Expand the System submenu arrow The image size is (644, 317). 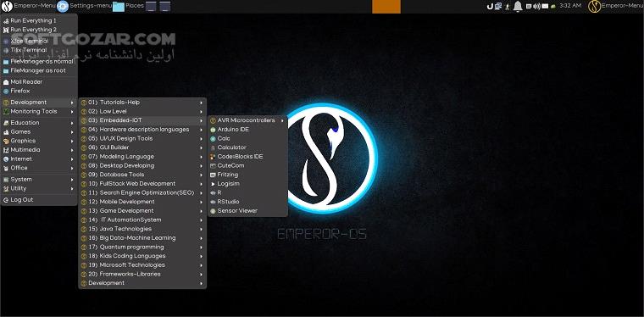tap(72, 180)
